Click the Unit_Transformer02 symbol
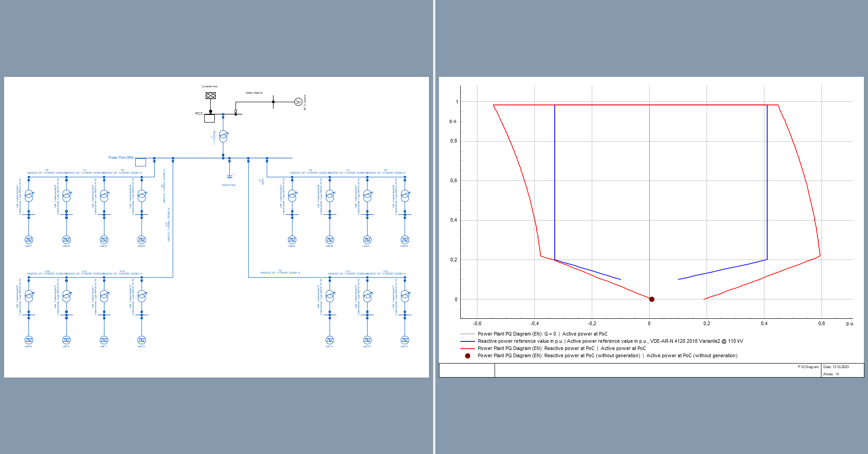 click(x=66, y=196)
